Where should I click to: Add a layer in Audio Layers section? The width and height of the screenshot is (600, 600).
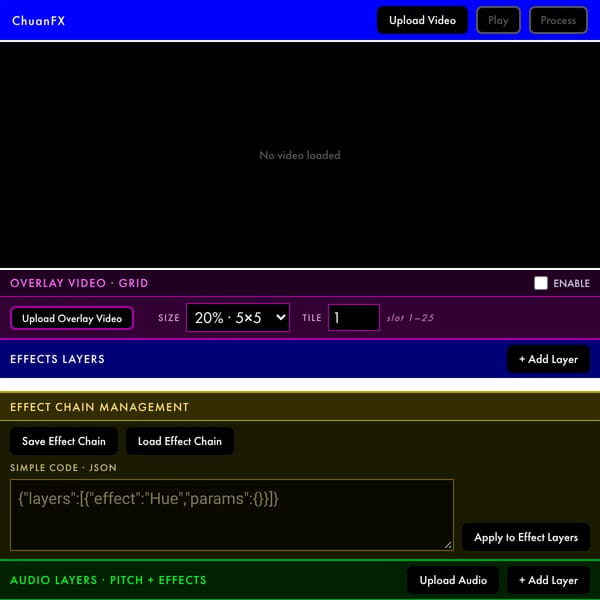click(548, 580)
